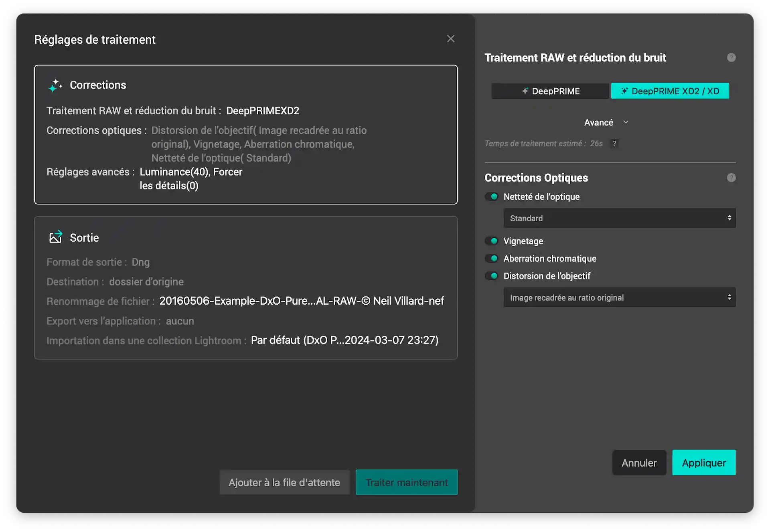This screenshot has height=532, width=770.
Task: Close the Réglages de traitement dialog
Action: click(451, 39)
